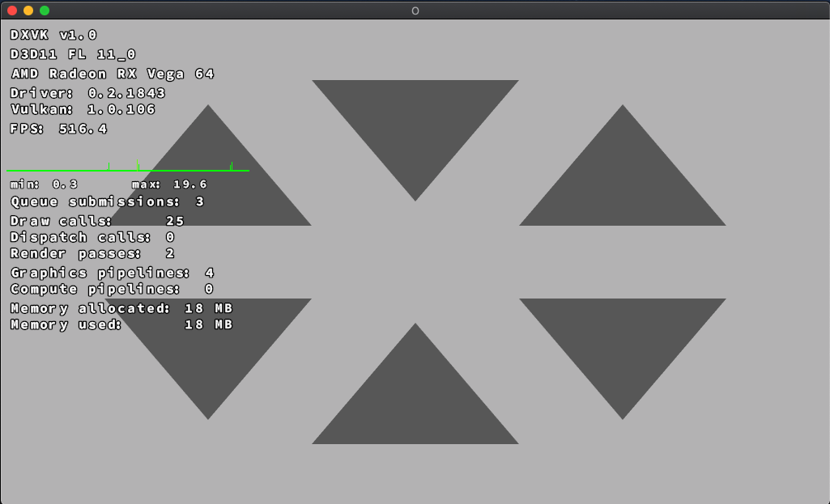Click the 'Memory allocated: 18 MB' line

coord(121,308)
